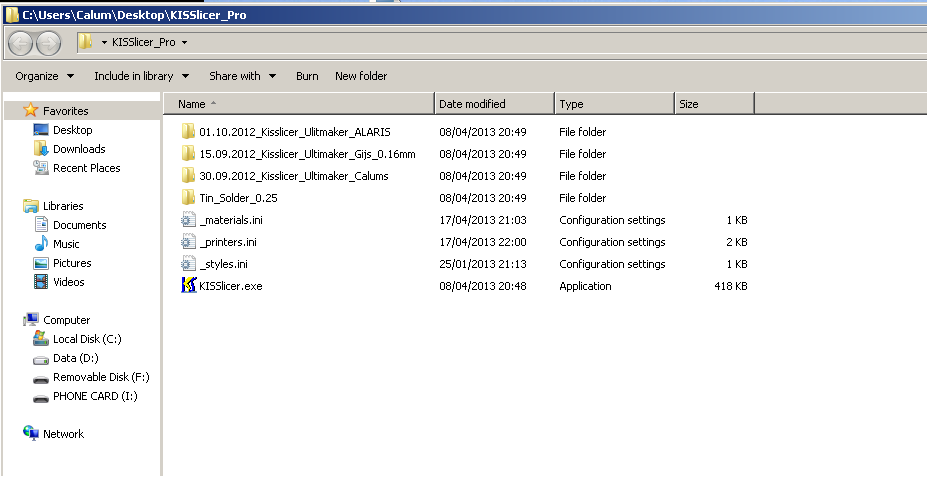Click the Tin_Solder_0.25 folder icon
927x501 pixels.
click(189, 198)
